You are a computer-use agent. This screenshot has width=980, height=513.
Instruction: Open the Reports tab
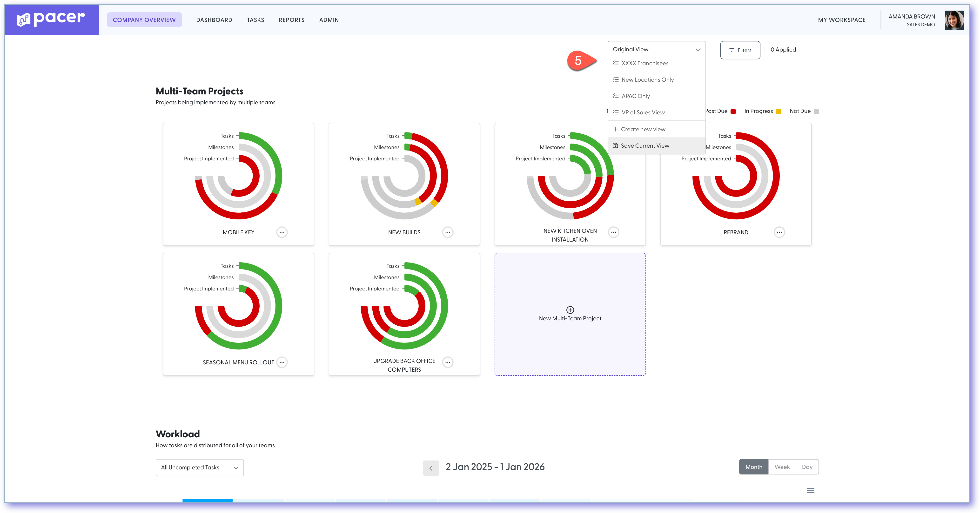click(292, 20)
